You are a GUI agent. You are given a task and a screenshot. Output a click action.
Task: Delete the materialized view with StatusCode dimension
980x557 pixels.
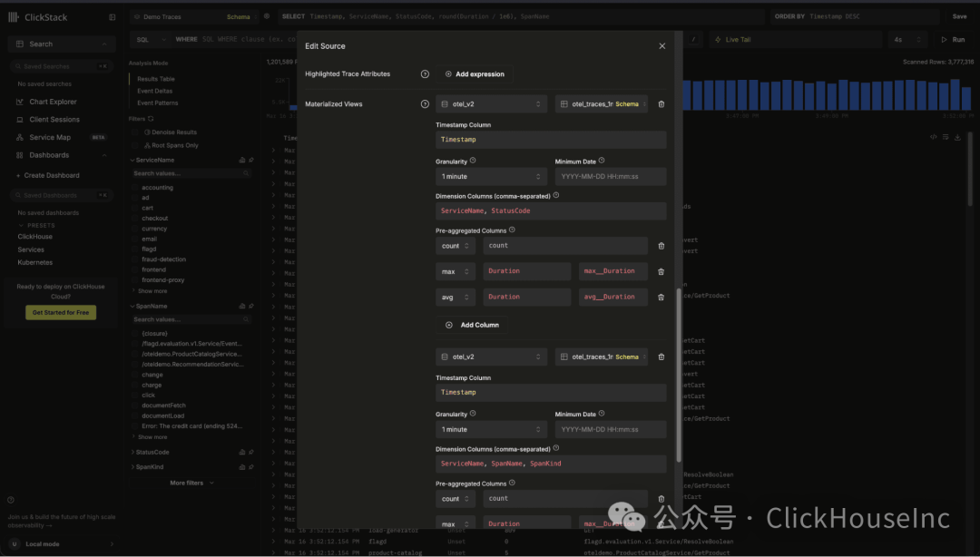coord(661,104)
